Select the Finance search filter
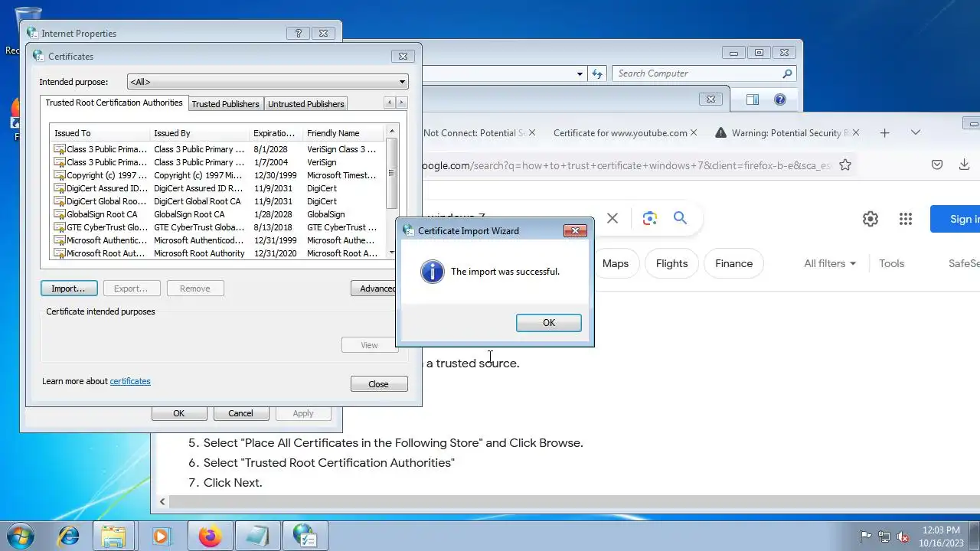This screenshot has height=551, width=980. 733,263
